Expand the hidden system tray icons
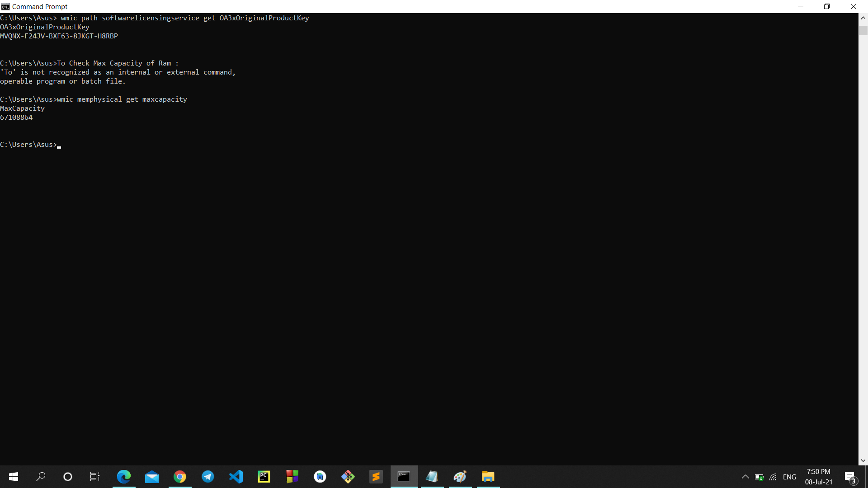Viewport: 868px width, 488px height. click(x=745, y=477)
